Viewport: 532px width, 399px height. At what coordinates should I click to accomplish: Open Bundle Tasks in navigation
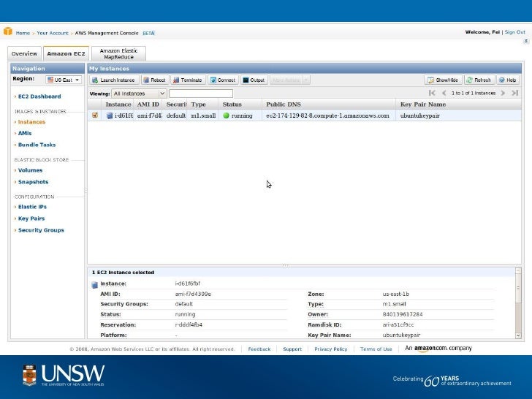tap(37, 145)
